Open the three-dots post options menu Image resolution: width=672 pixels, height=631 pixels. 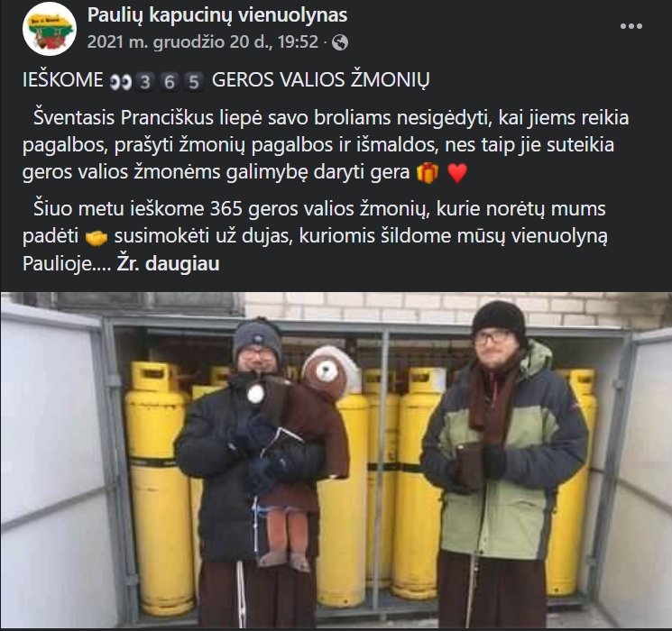tap(631, 26)
